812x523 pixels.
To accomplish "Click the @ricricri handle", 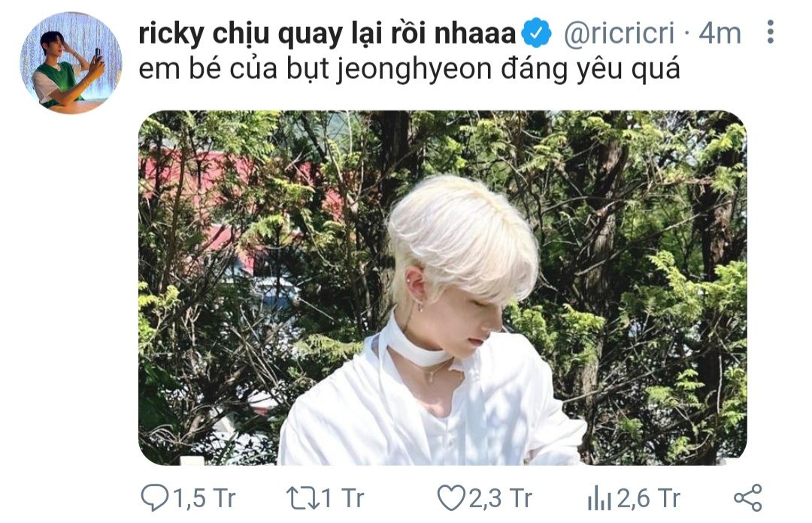I will 619,34.
